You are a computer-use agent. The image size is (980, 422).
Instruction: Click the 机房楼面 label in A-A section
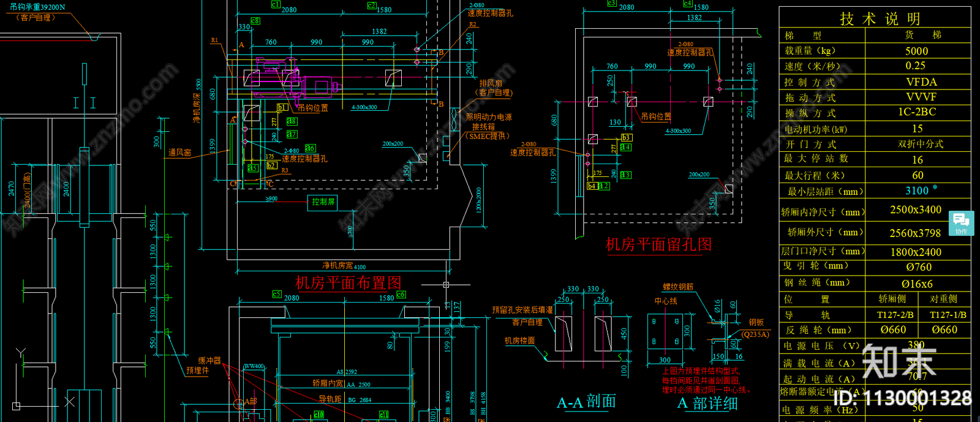[x=519, y=341]
